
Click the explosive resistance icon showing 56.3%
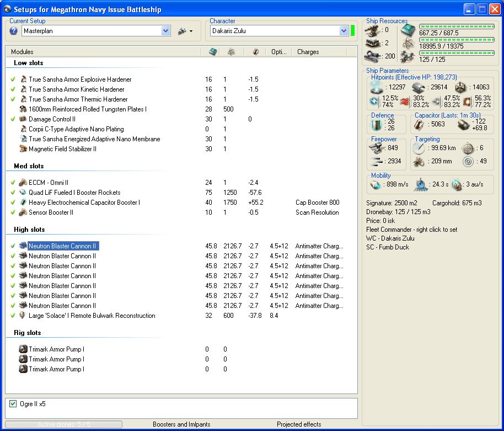[467, 102]
